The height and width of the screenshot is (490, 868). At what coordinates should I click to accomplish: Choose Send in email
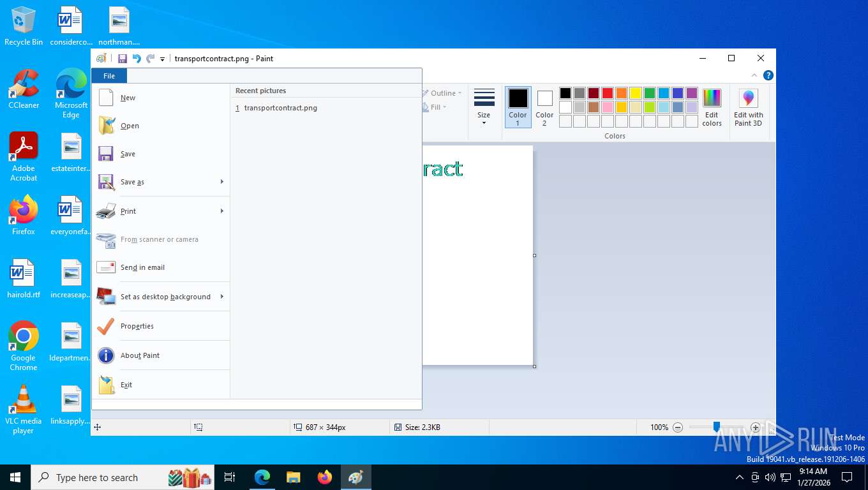161,267
